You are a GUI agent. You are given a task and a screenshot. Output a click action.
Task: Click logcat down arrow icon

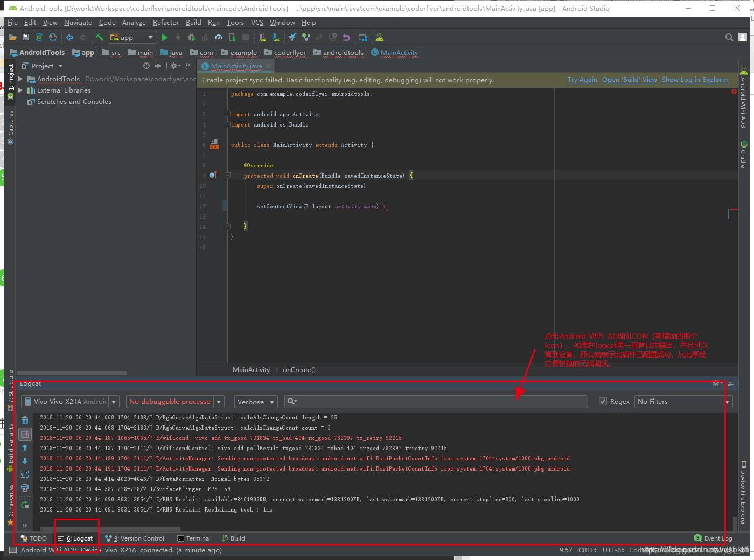pyautogui.click(x=25, y=461)
